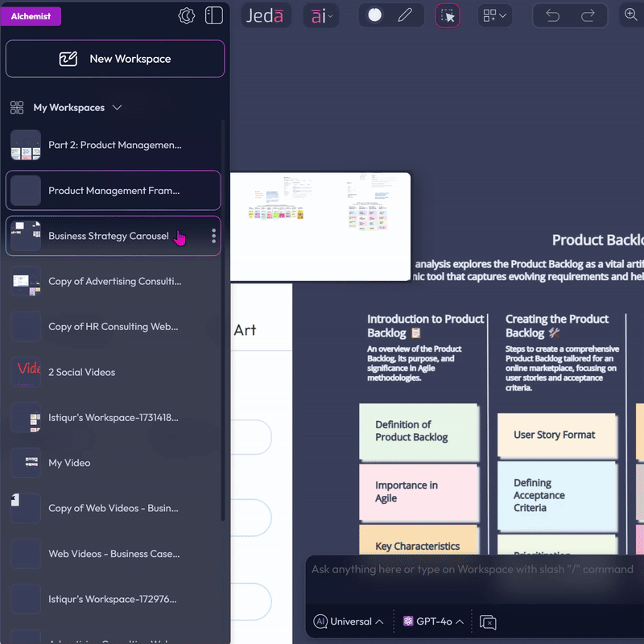Open the ai tool dropdown in the toolbar
This screenshot has height=644, width=644.
coord(320,14)
